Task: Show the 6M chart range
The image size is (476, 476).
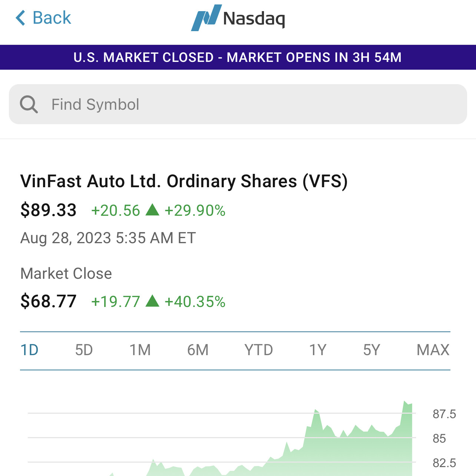Action: [x=198, y=350]
